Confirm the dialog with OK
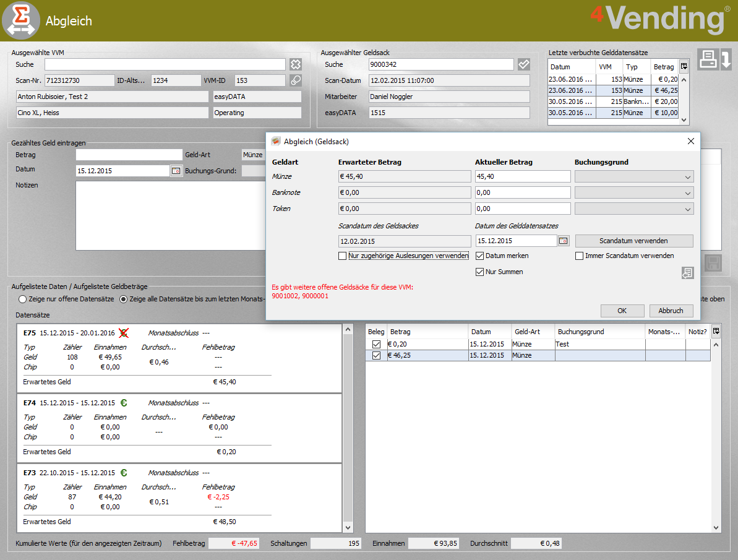This screenshot has width=738, height=560. point(622,311)
